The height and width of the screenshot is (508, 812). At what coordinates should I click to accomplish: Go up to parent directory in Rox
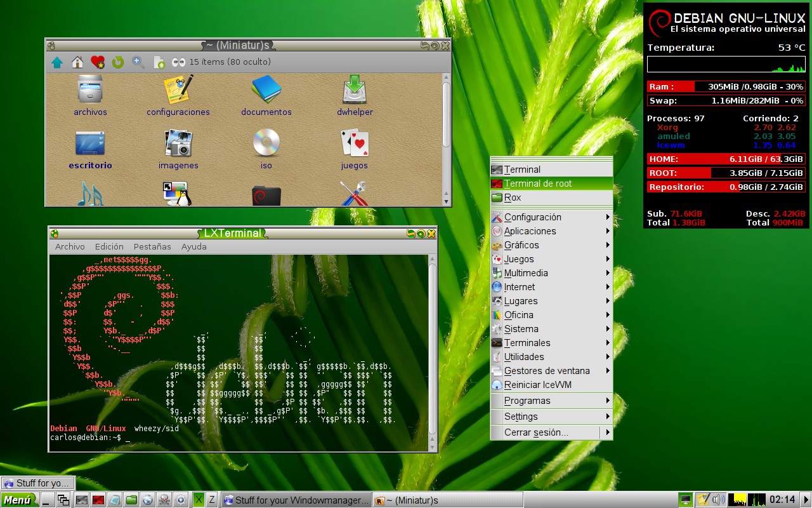pos(57,62)
